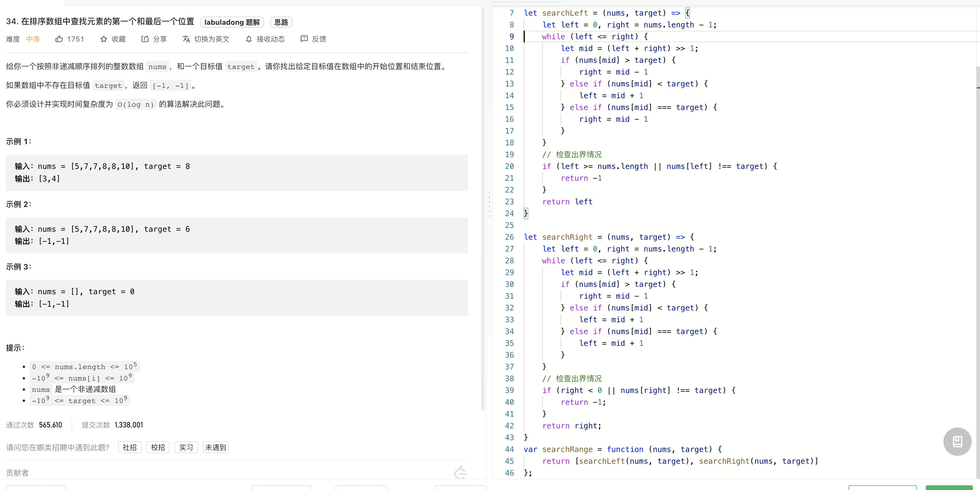Click the share icon
This screenshot has width=980, height=490.
[x=145, y=39]
